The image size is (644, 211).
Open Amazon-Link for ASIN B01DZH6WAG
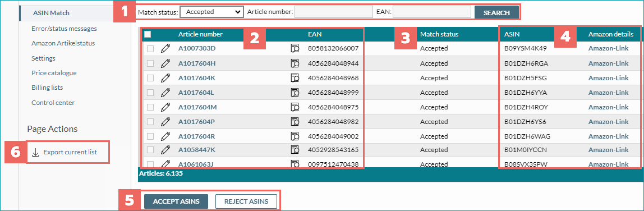pos(608,136)
